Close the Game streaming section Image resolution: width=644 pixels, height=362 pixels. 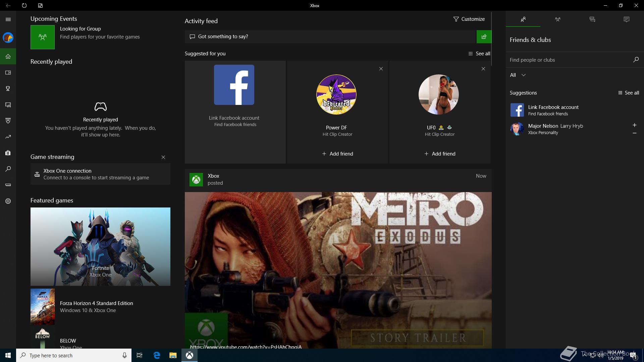(x=163, y=157)
